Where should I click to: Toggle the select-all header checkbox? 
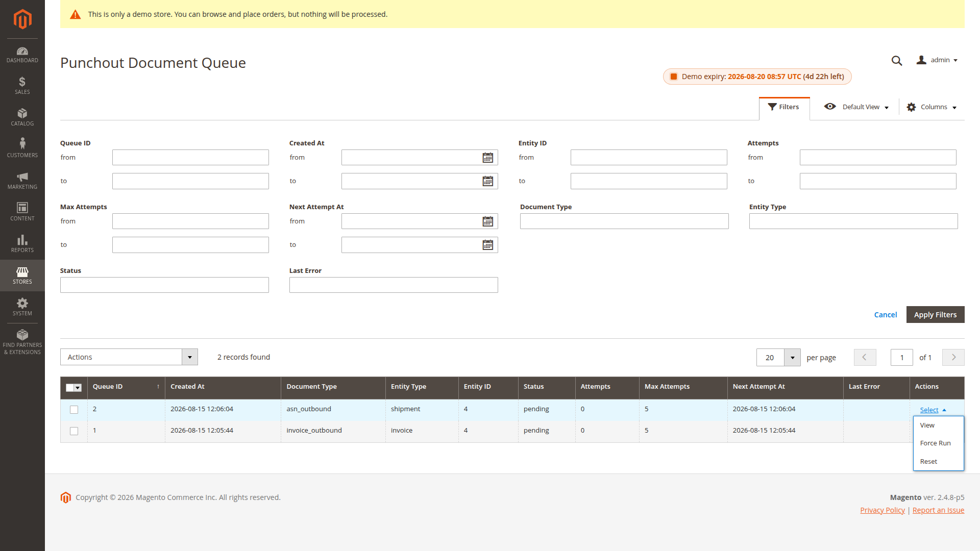pyautogui.click(x=70, y=388)
